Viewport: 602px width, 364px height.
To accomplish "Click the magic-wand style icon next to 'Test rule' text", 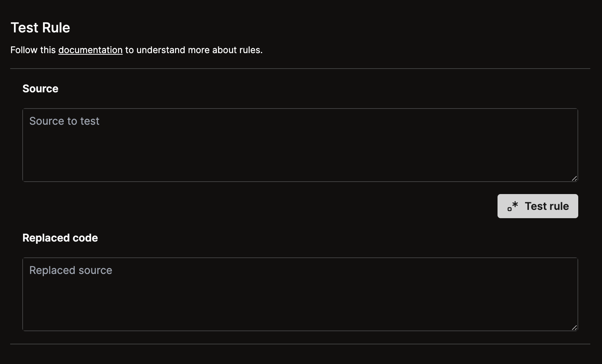I will tap(512, 206).
